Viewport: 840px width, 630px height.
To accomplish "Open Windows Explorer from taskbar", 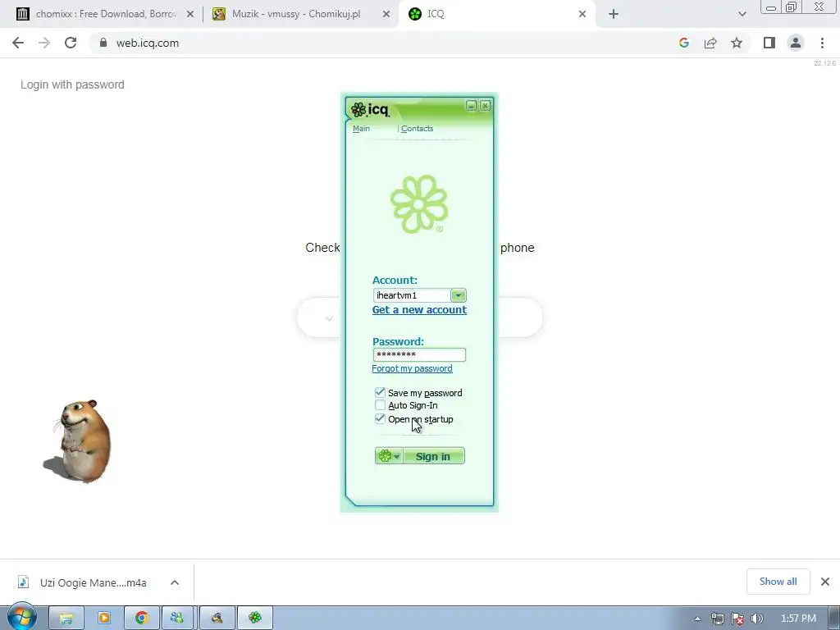I will (x=66, y=619).
